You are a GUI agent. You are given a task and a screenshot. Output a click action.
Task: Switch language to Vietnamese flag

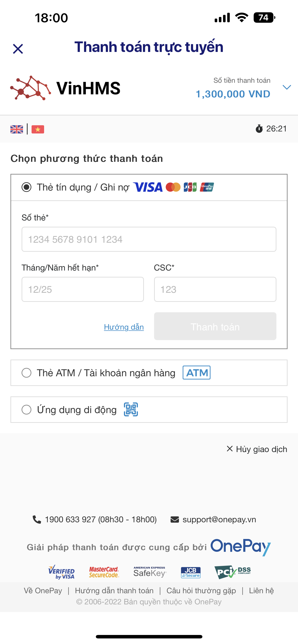click(38, 129)
